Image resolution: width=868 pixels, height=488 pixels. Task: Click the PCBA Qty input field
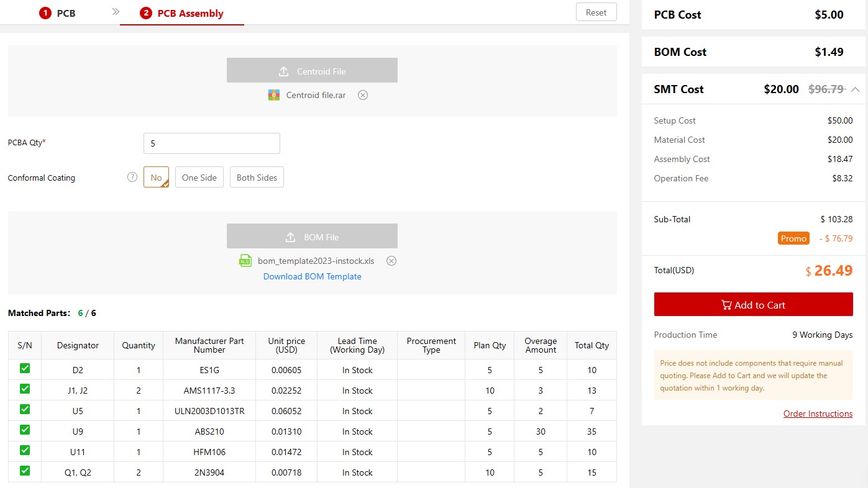click(211, 143)
